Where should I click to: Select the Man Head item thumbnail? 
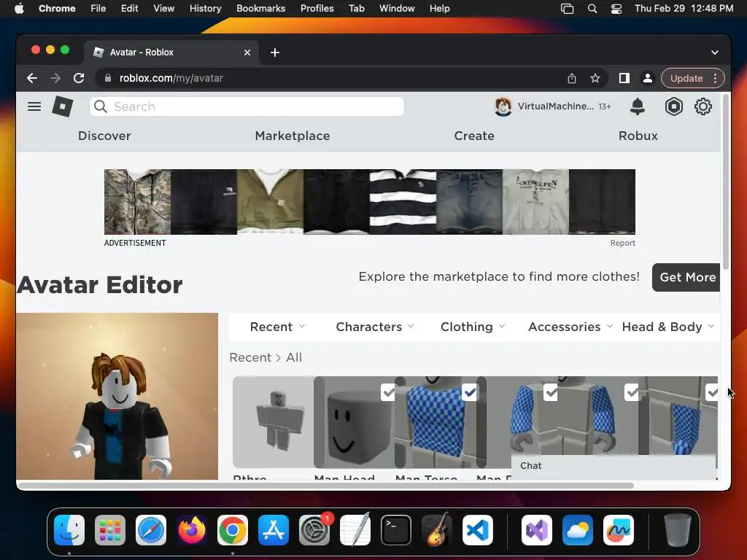pyautogui.click(x=354, y=422)
